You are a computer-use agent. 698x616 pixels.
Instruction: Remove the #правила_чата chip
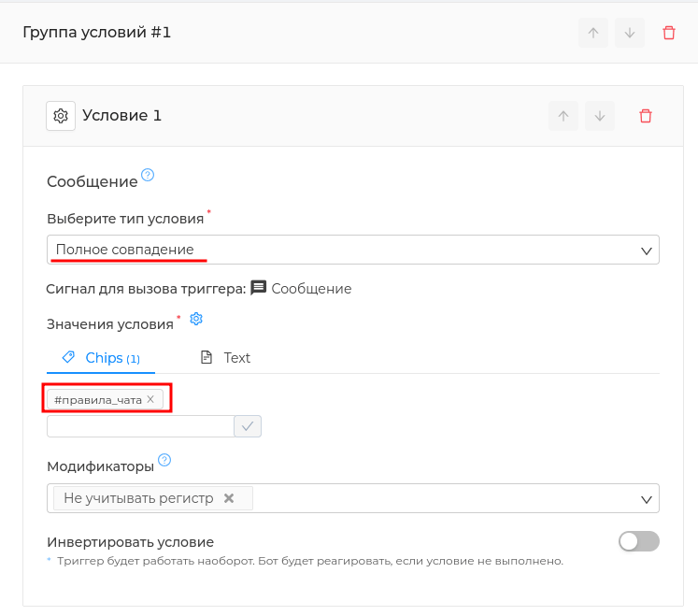tap(150, 399)
